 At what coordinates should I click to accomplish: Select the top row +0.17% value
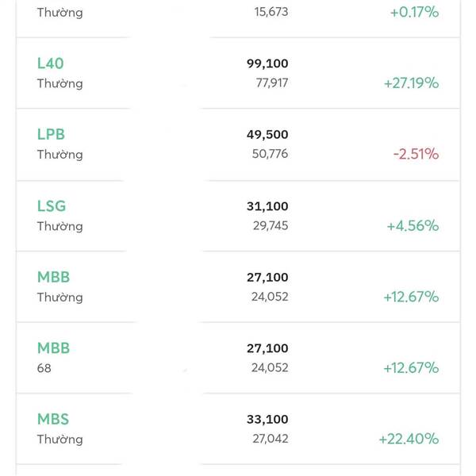point(414,12)
